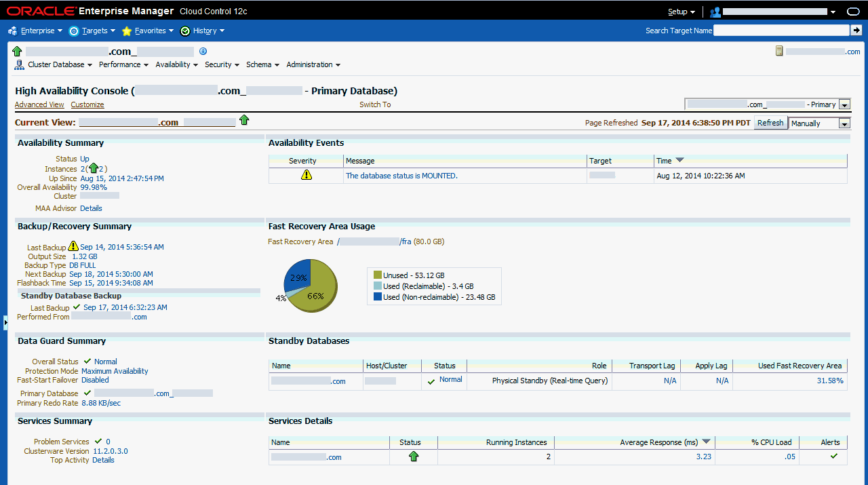Click the Up Since Aug 15, 2014 date
This screenshot has height=485, width=868.
122,178
